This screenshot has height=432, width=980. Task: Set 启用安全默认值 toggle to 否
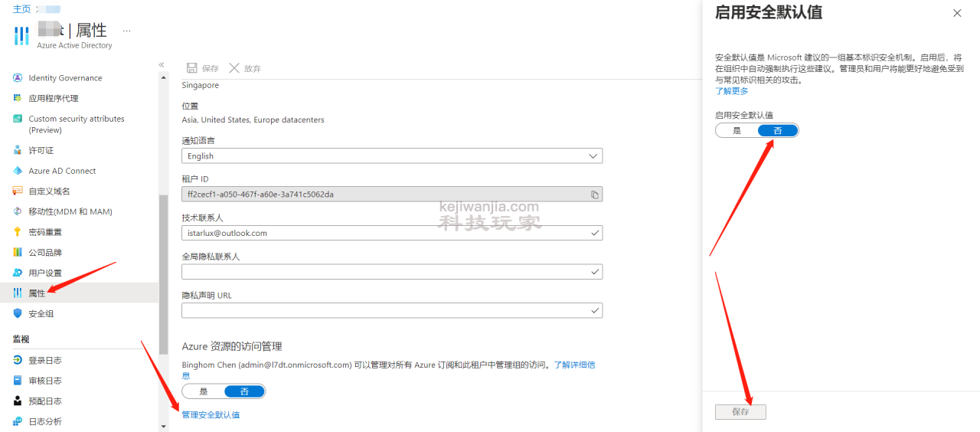[x=778, y=131]
